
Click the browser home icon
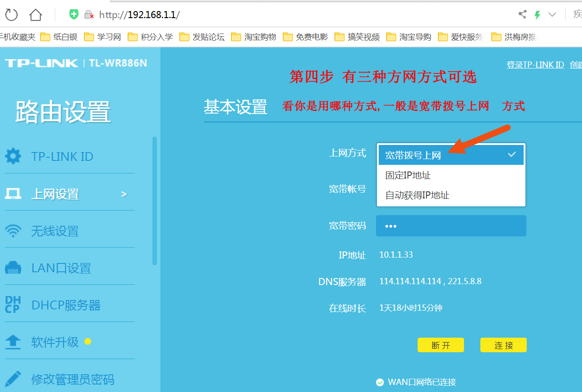[x=36, y=15]
